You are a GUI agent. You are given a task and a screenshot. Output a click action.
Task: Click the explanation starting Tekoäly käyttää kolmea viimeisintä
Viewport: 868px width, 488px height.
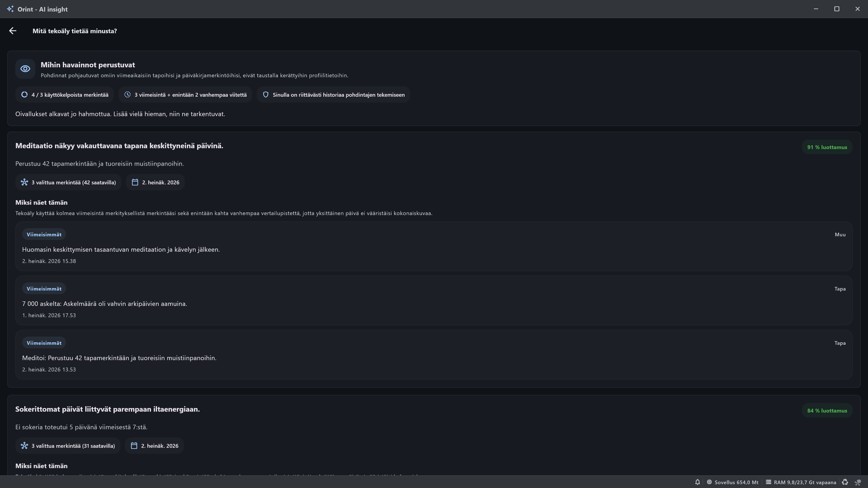[x=224, y=213]
